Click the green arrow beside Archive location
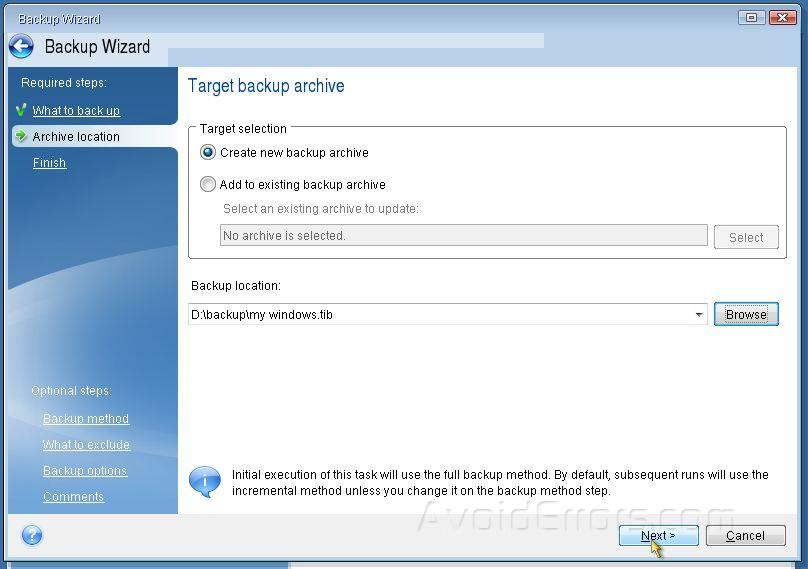The height and width of the screenshot is (569, 808). coord(21,136)
